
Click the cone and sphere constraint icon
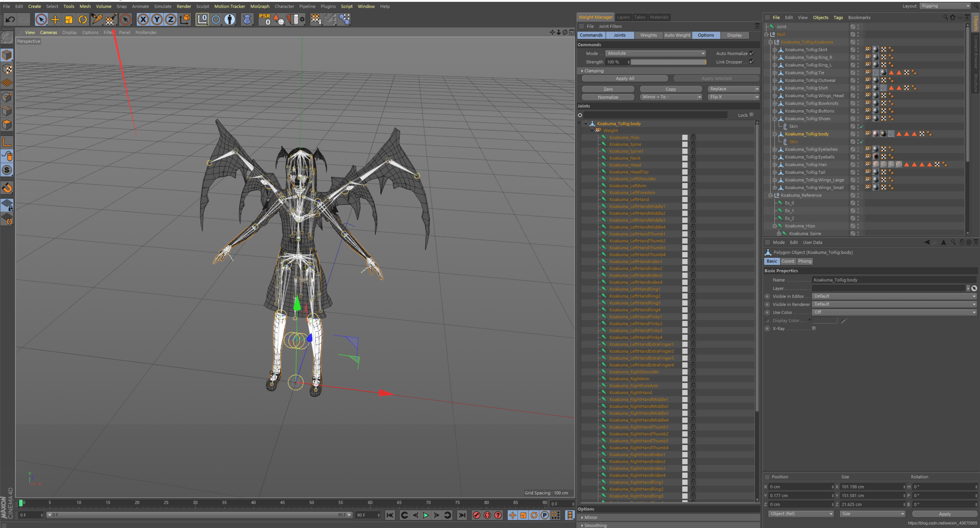[x=279, y=19]
